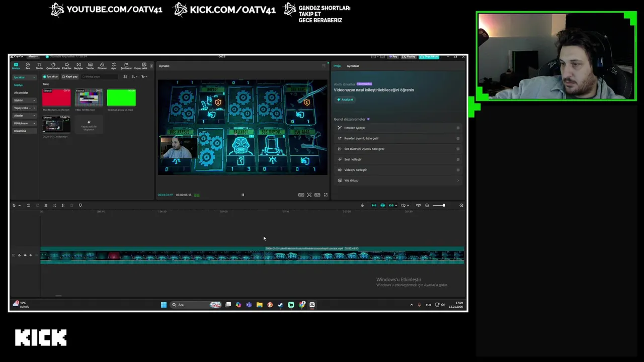Expand more toolbar tabs arrow
Image resolution: width=644 pixels, height=362 pixels.
pyautogui.click(x=151, y=66)
